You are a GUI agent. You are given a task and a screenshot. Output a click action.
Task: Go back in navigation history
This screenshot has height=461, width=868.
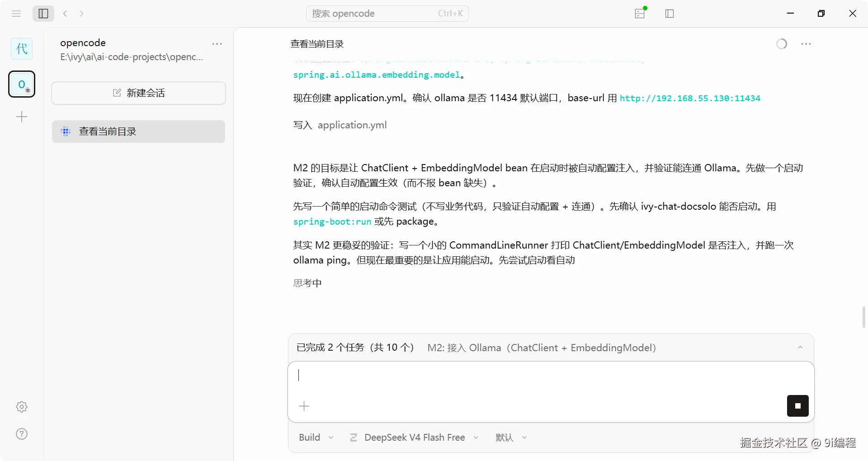65,14
